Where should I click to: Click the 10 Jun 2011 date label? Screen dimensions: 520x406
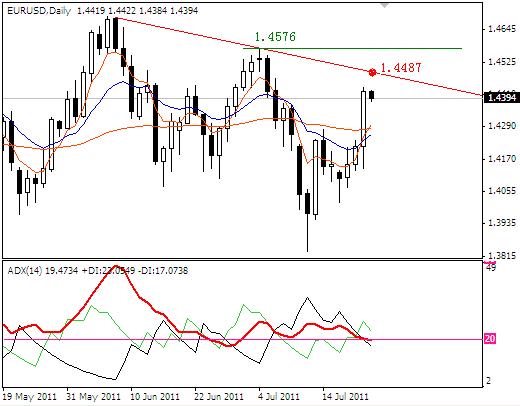coord(155,397)
